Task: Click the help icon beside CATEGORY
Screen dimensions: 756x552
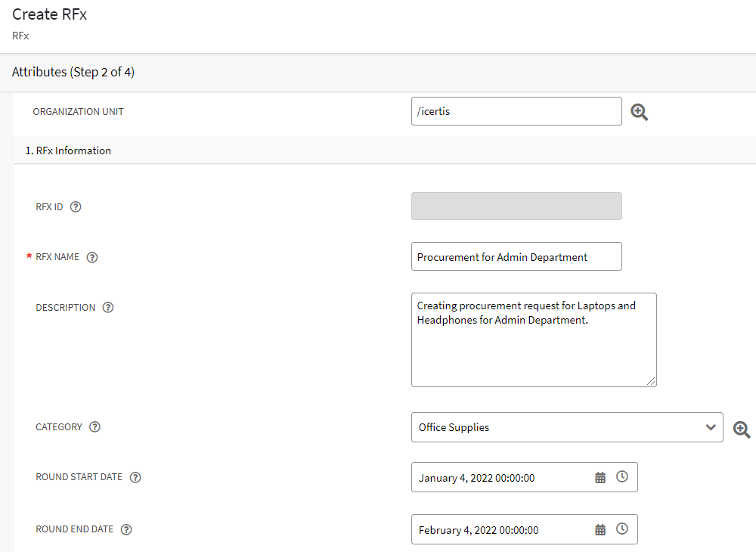Action: [x=94, y=427]
